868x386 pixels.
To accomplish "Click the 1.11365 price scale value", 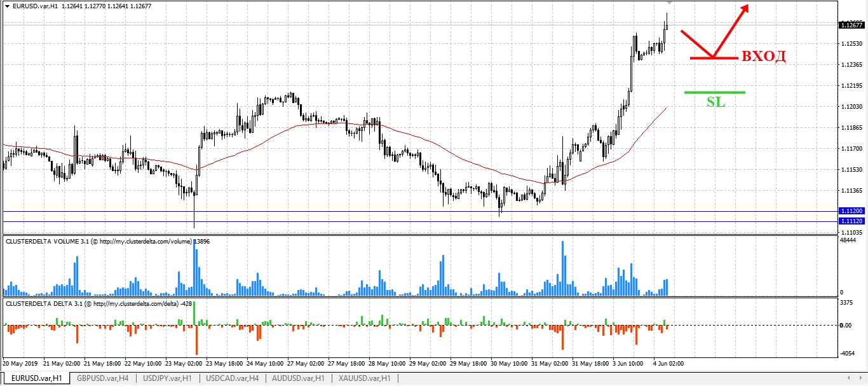I will coord(851,191).
